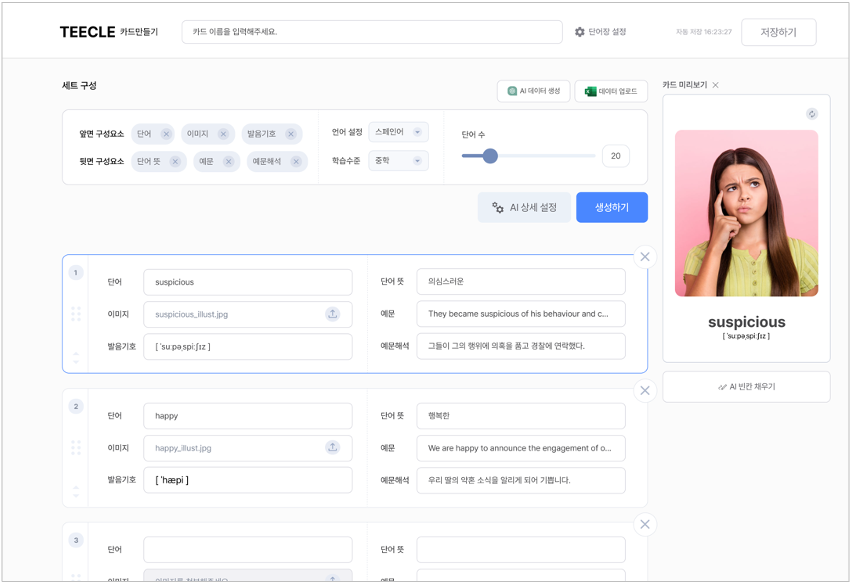Click upload icon next to happy_illust.jpg
Image resolution: width=850 pixels, height=583 pixels.
pos(333,448)
